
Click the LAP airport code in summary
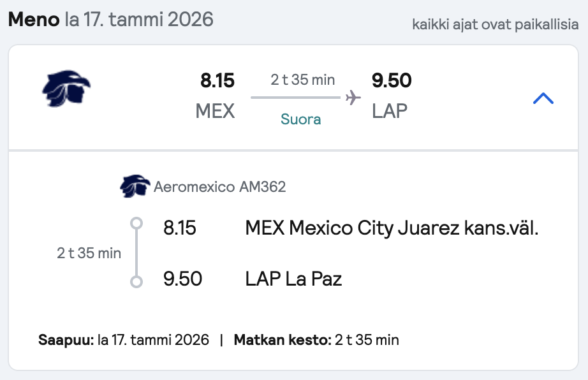pos(389,112)
